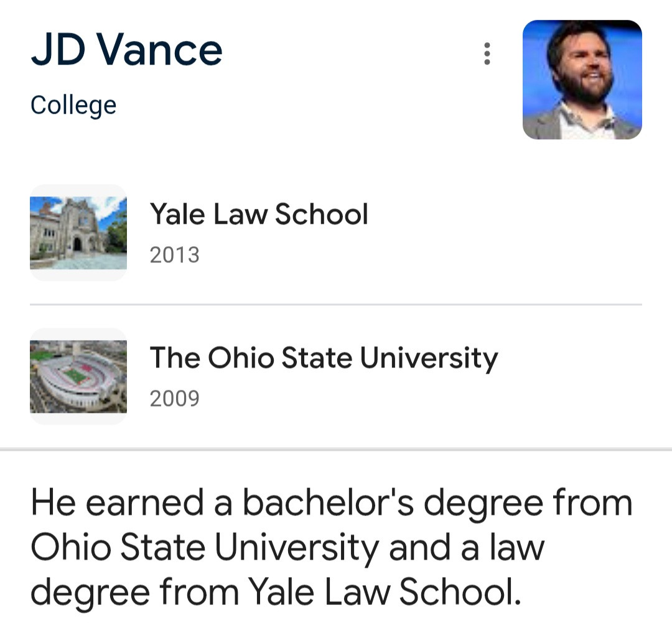
Task: Click the word "School." ending the summary
Action: pos(459,592)
